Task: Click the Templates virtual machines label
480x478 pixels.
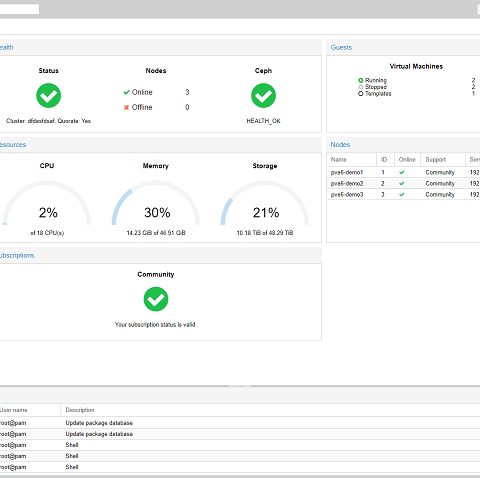Action: (378, 94)
